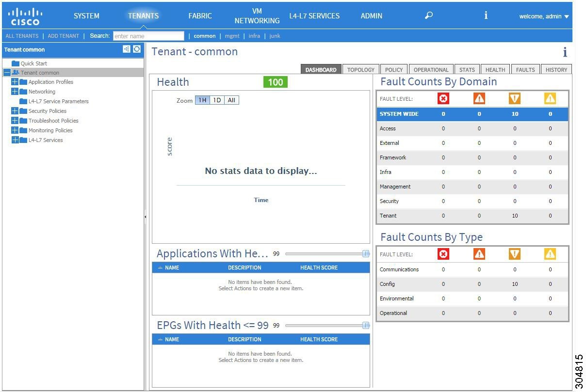Select the SYSTEM WIDE fault row
587x392 pixels.
(x=473, y=114)
